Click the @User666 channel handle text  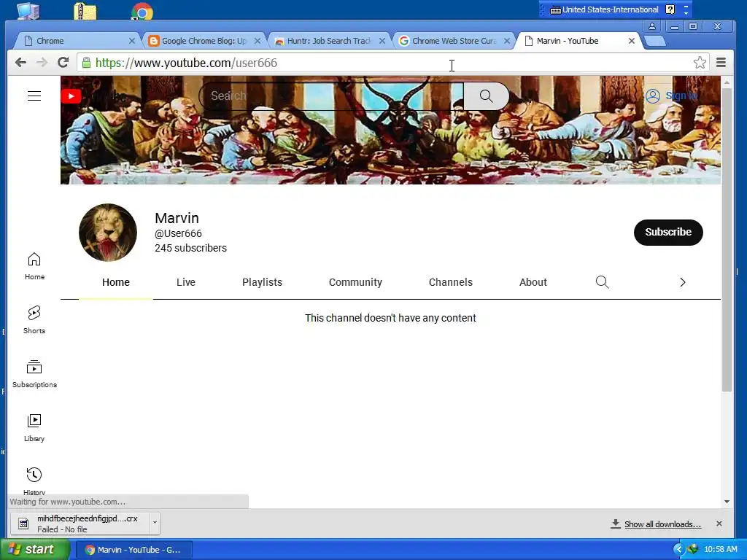(x=178, y=233)
